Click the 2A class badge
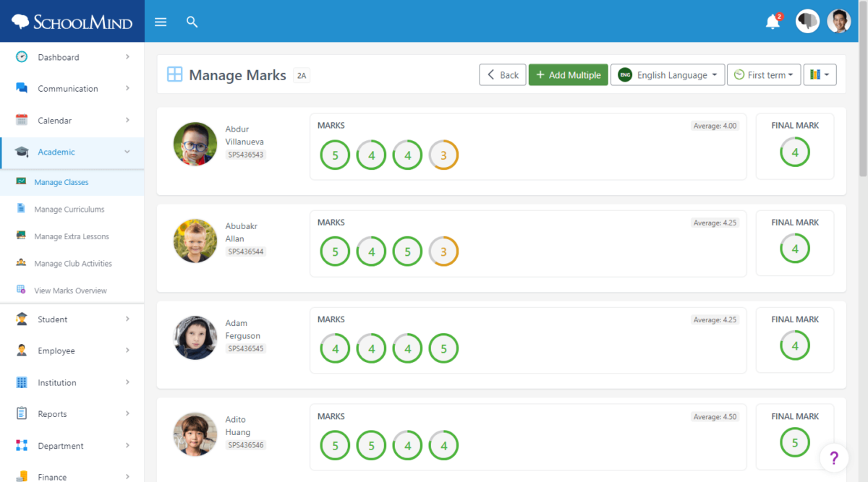 pyautogui.click(x=302, y=75)
